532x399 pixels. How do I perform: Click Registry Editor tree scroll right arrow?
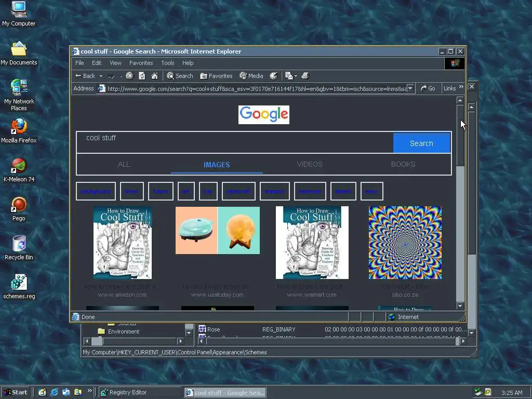point(180,341)
